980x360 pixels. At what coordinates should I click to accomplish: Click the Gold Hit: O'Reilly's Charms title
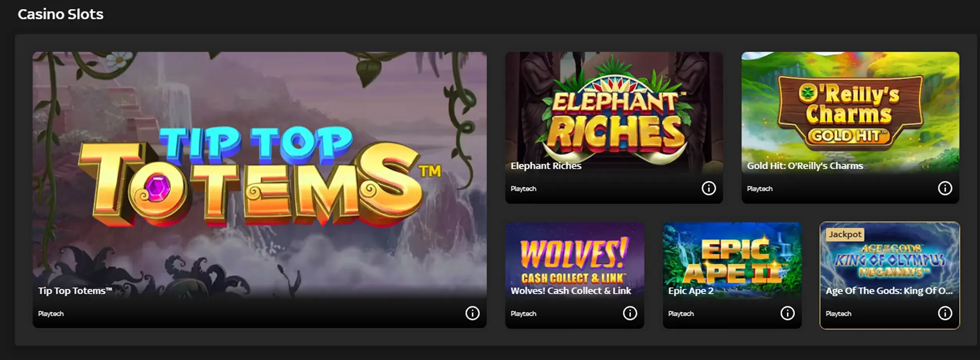click(x=805, y=166)
